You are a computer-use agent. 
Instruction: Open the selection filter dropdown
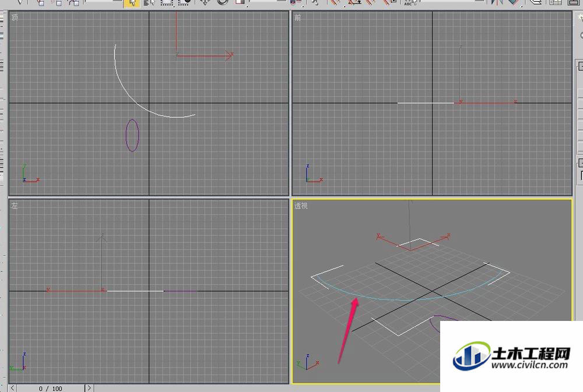(x=103, y=2)
